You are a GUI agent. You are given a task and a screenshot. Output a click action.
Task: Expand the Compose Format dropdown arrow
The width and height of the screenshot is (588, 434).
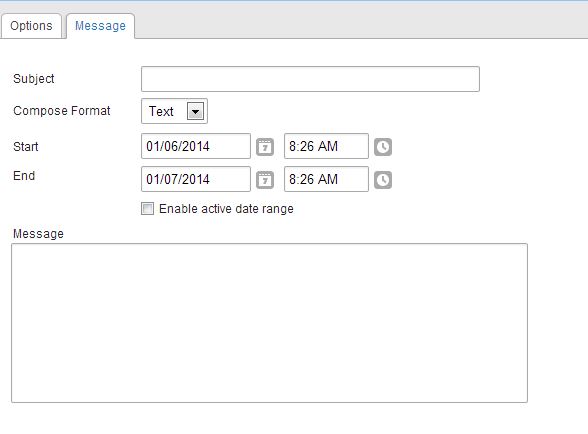[195, 111]
